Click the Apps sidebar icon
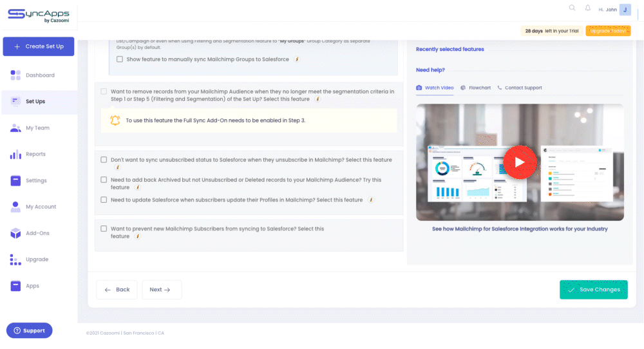 (15, 286)
